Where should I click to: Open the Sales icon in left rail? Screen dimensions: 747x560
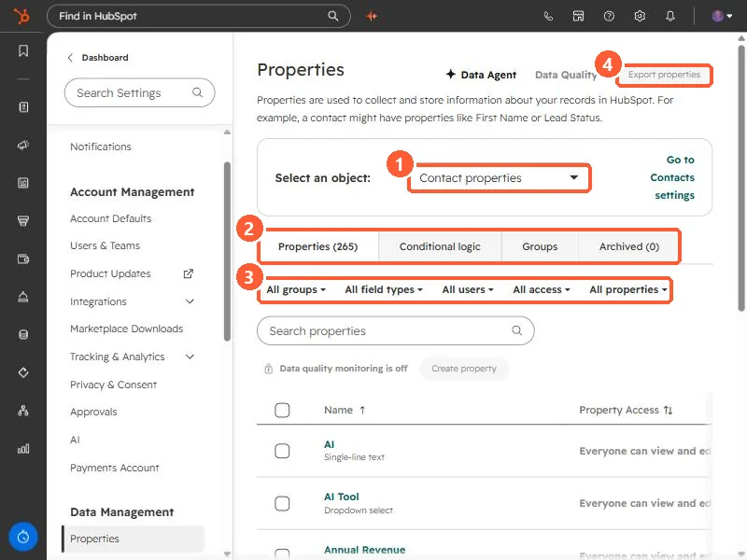[22, 220]
